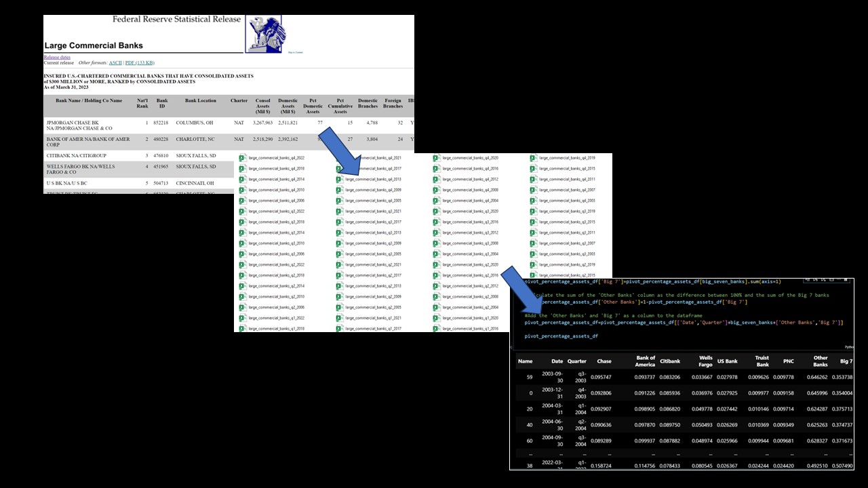Image resolution: width=868 pixels, height=488 pixels.
Task: Open the large_commercial_banks_q4_2022 spreadsheet icon
Action: [x=243, y=158]
